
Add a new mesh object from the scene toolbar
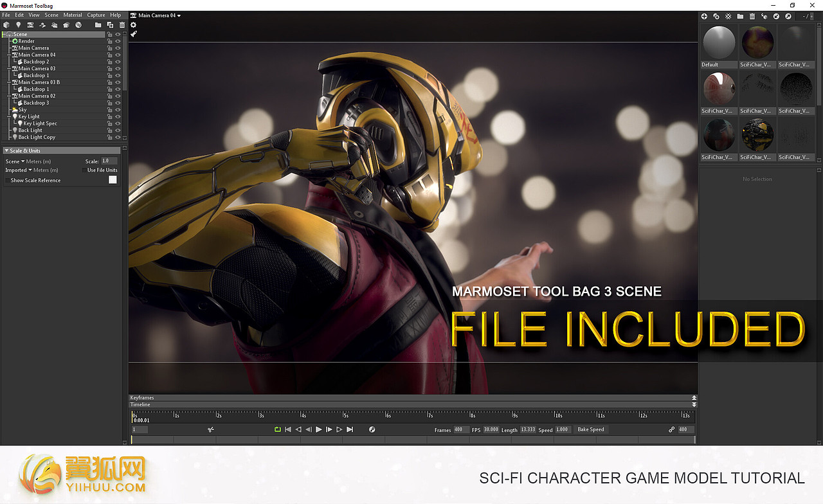tap(6, 25)
